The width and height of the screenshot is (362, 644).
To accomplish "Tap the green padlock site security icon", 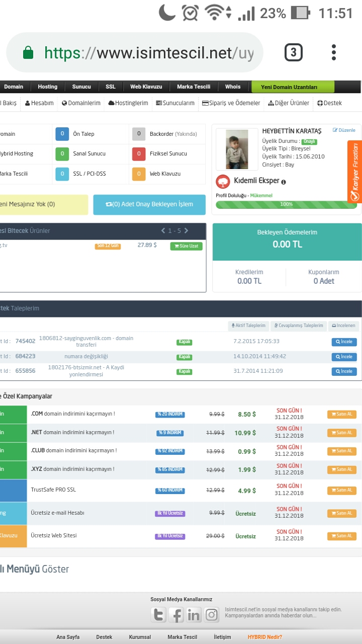I will pyautogui.click(x=28, y=53).
